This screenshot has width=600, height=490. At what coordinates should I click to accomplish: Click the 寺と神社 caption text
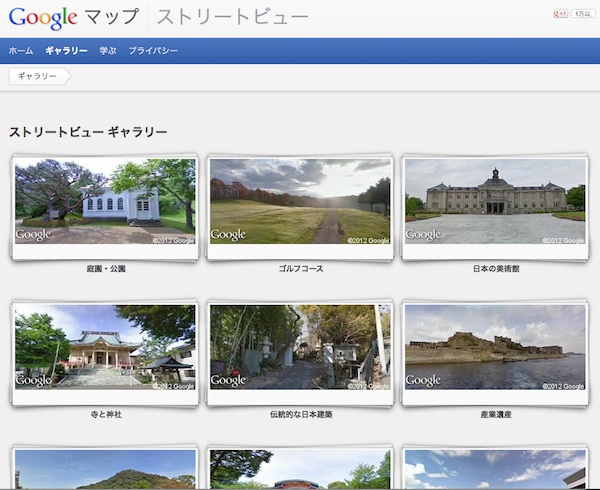(x=105, y=413)
